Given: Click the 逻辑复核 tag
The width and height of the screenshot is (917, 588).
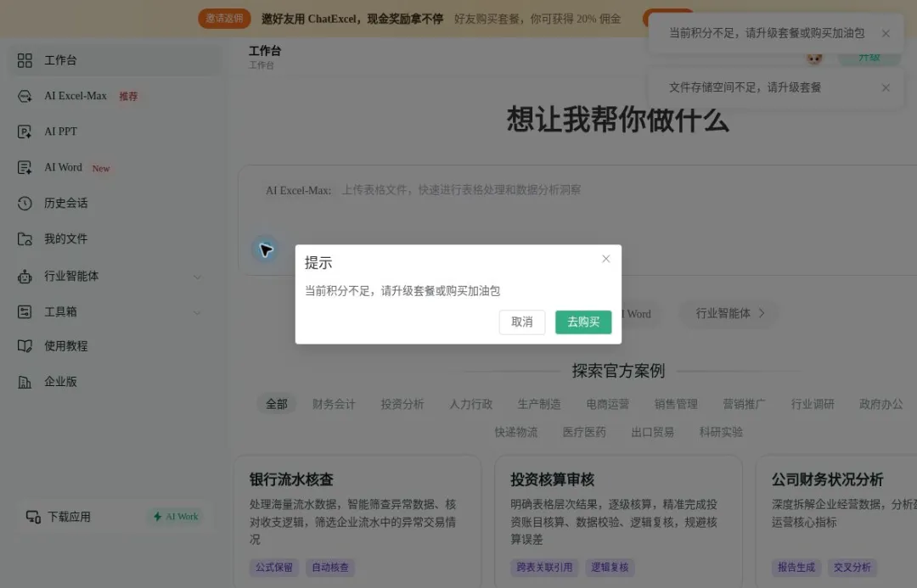Looking at the screenshot, I should tap(610, 567).
